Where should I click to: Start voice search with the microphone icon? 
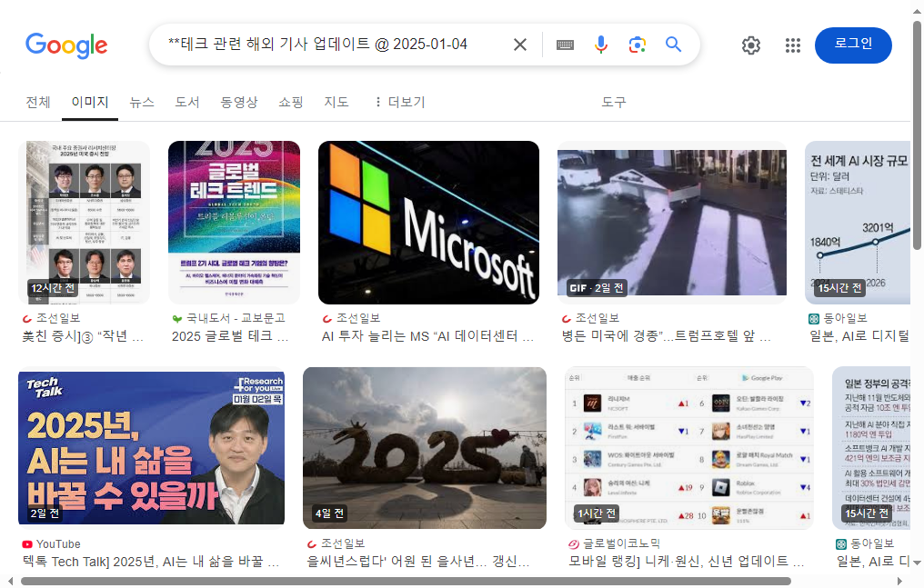point(600,45)
